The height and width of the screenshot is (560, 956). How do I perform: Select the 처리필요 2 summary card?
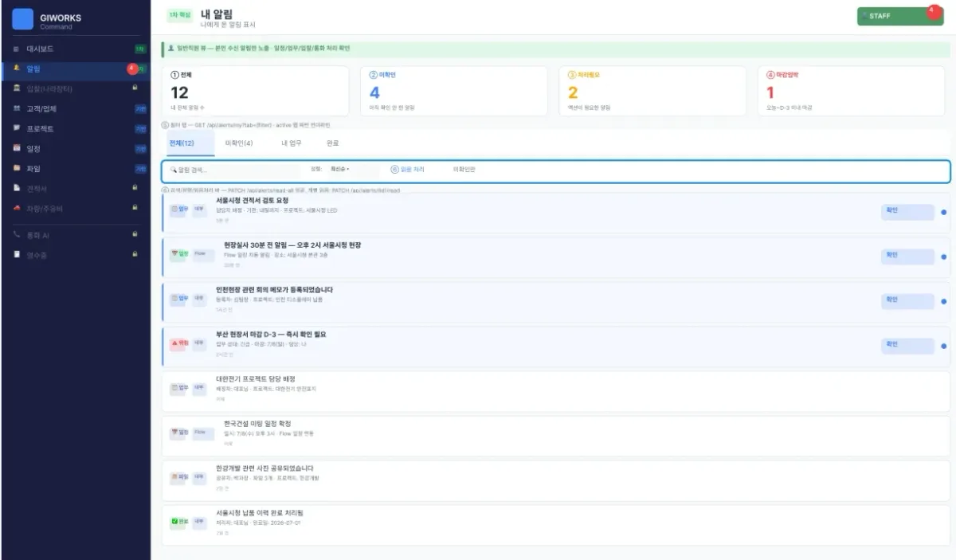click(652, 91)
